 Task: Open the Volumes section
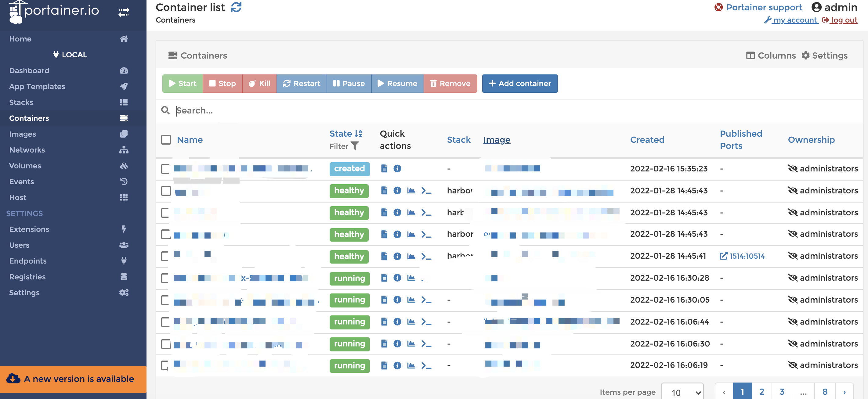pos(25,166)
